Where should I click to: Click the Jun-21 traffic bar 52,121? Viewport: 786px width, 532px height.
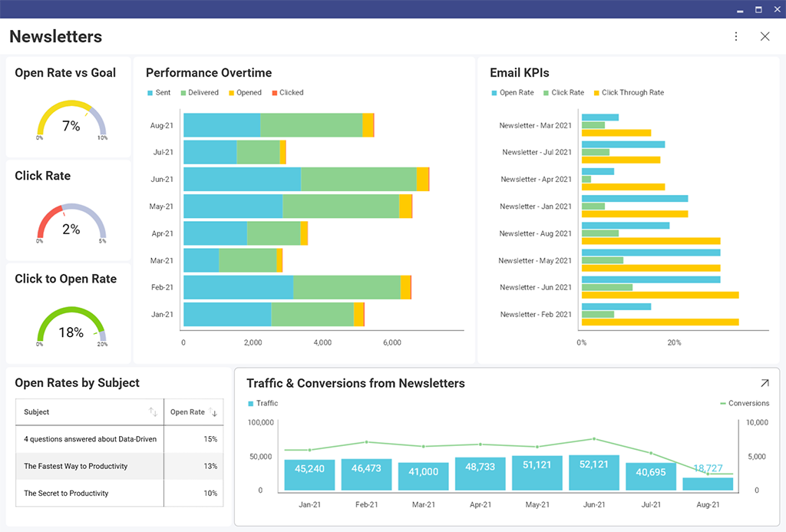[x=594, y=472]
